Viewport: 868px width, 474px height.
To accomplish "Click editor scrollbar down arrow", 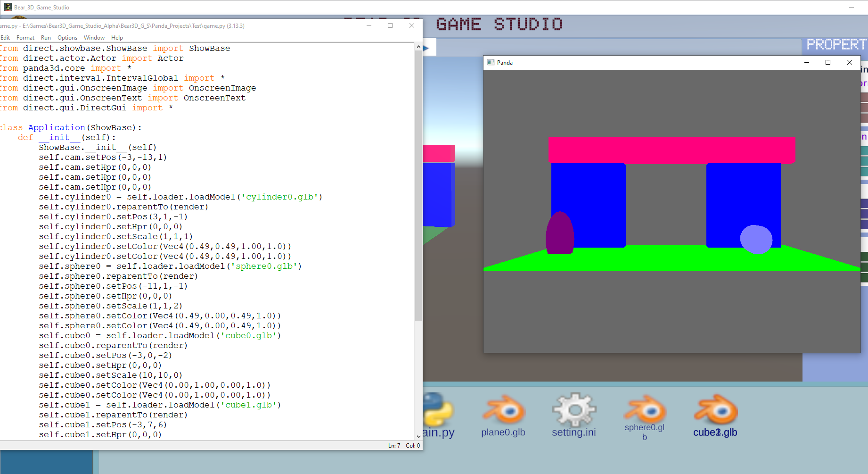I will tap(418, 437).
